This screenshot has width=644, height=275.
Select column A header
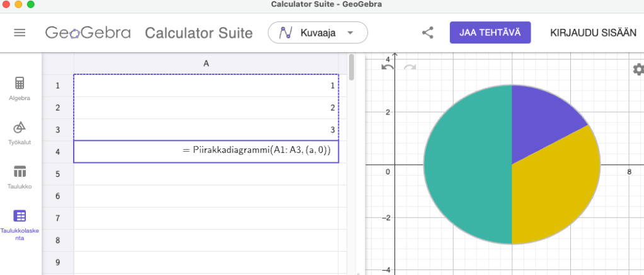pos(206,64)
